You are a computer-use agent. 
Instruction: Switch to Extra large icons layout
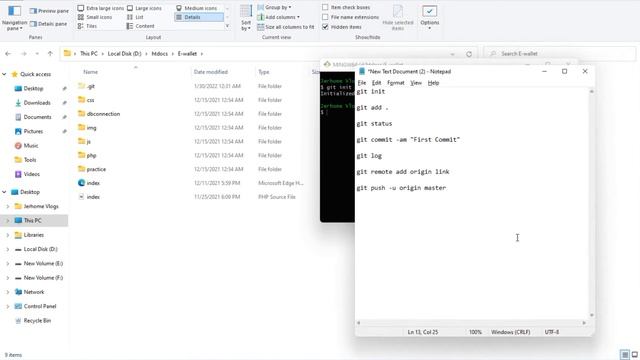pyautogui.click(x=100, y=8)
